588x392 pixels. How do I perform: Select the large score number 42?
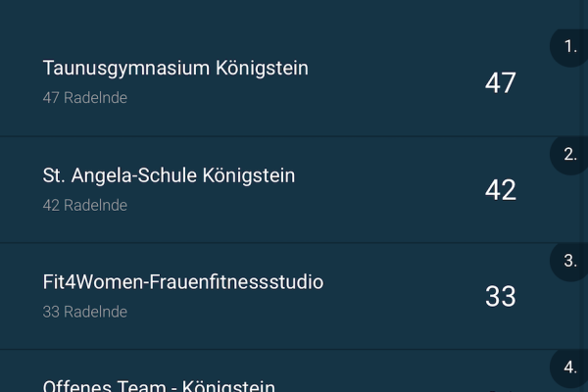500,190
